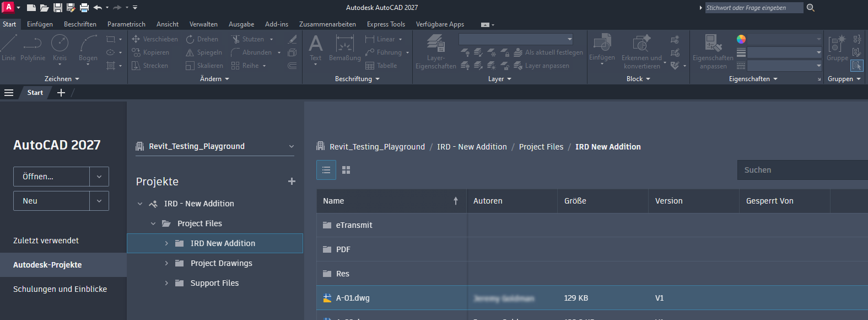
Task: Collapse the IRD - New Addition project
Action: click(140, 204)
